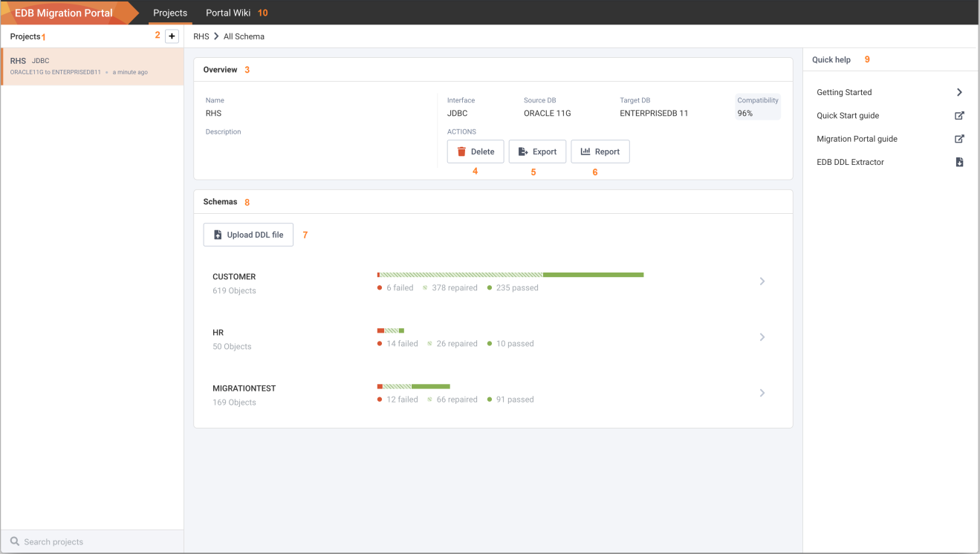Open the Portal Wiki tab
The image size is (980, 554).
(229, 13)
